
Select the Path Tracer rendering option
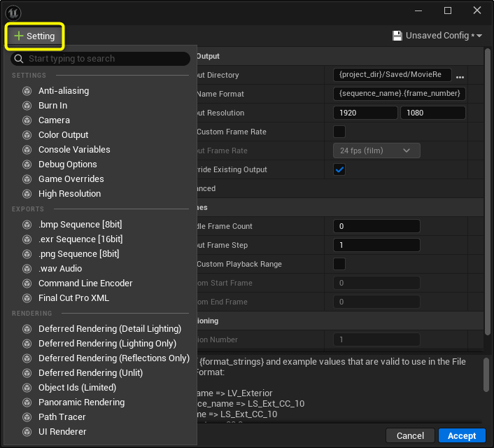coord(62,417)
